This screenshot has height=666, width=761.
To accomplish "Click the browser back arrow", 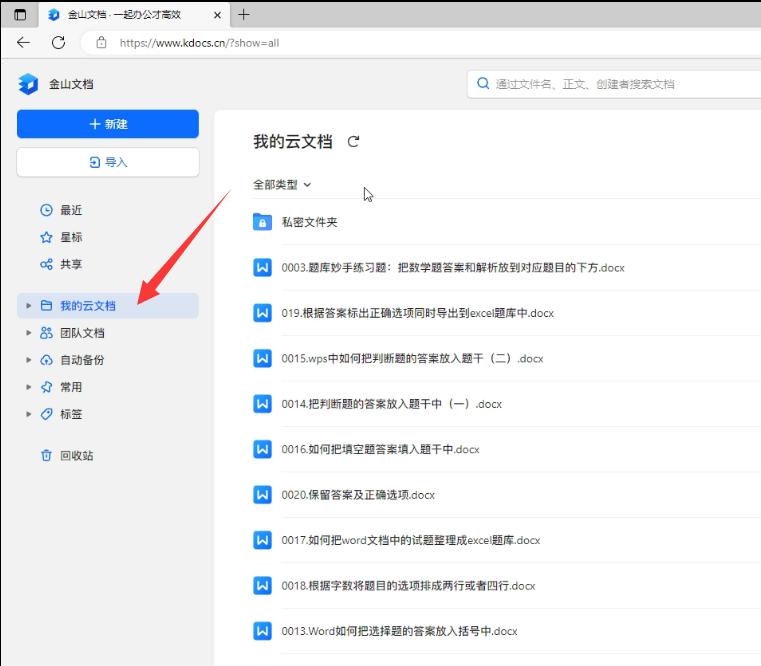I will click(x=23, y=43).
